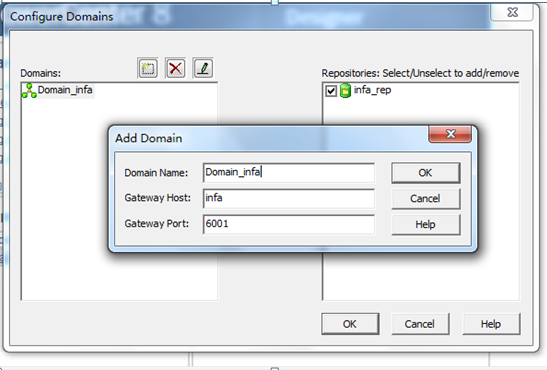Click the Add new domain icon
547x370 pixels.
pos(148,68)
